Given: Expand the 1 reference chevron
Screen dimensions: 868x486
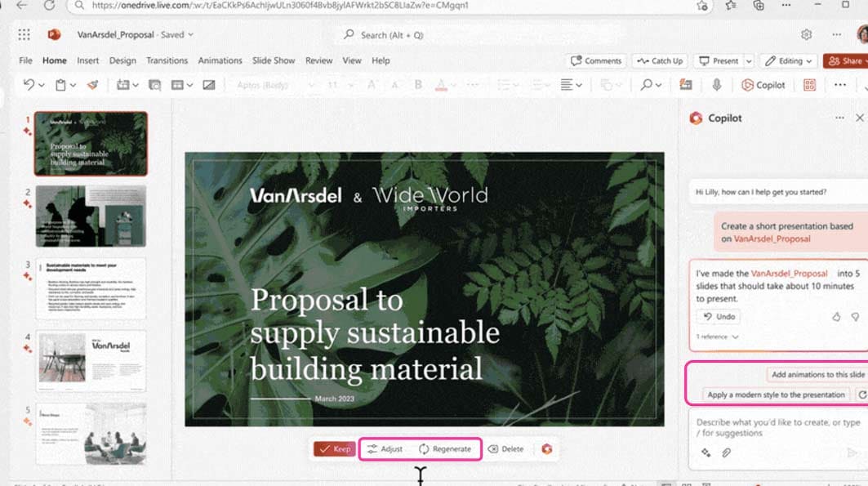Looking at the screenshot, I should (735, 337).
